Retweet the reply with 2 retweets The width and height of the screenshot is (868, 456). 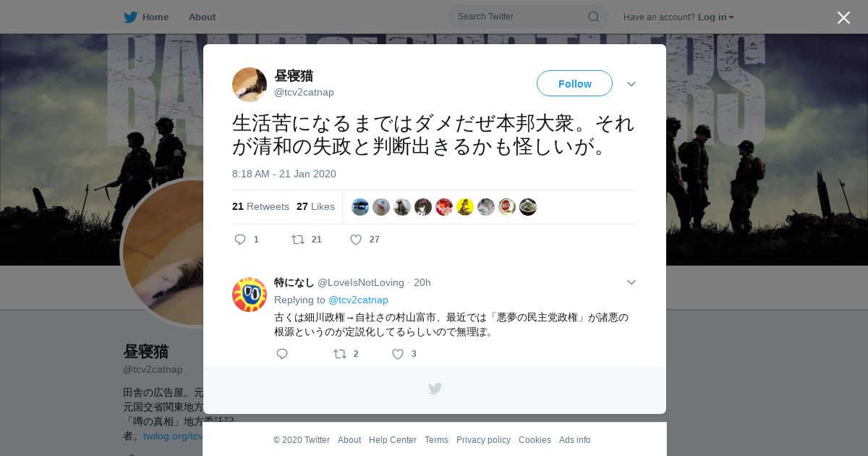coord(340,354)
